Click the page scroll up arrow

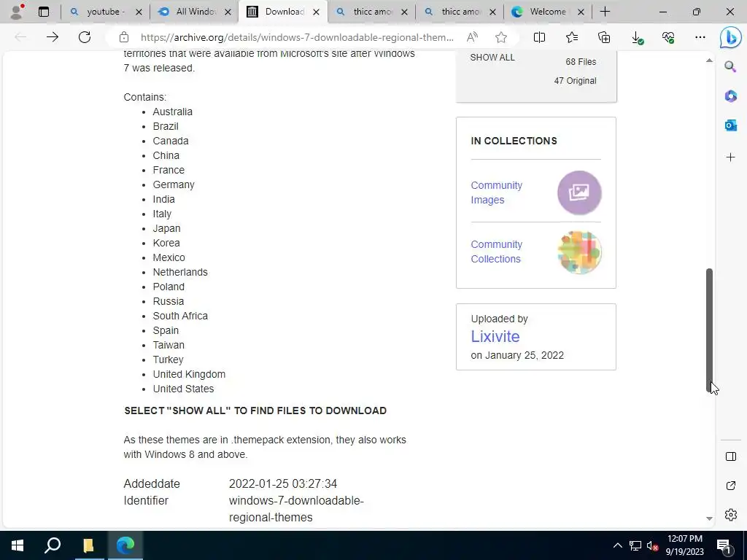pos(709,60)
